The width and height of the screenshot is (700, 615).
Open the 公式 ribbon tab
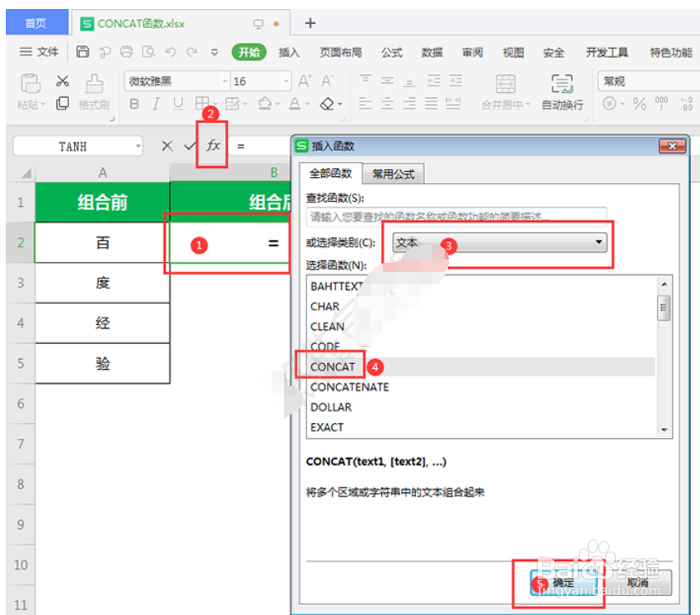pos(391,52)
